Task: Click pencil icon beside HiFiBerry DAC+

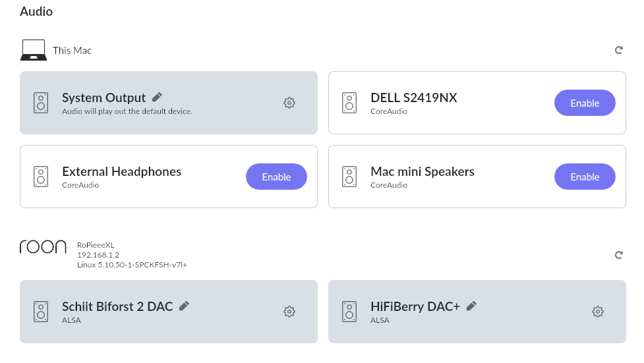Action: pyautogui.click(x=471, y=306)
